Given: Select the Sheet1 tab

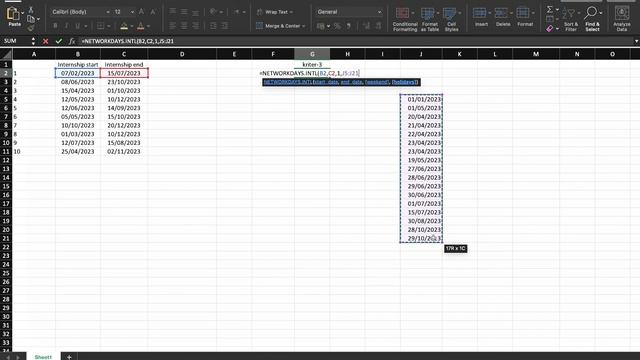Looking at the screenshot, I should (x=43, y=357).
